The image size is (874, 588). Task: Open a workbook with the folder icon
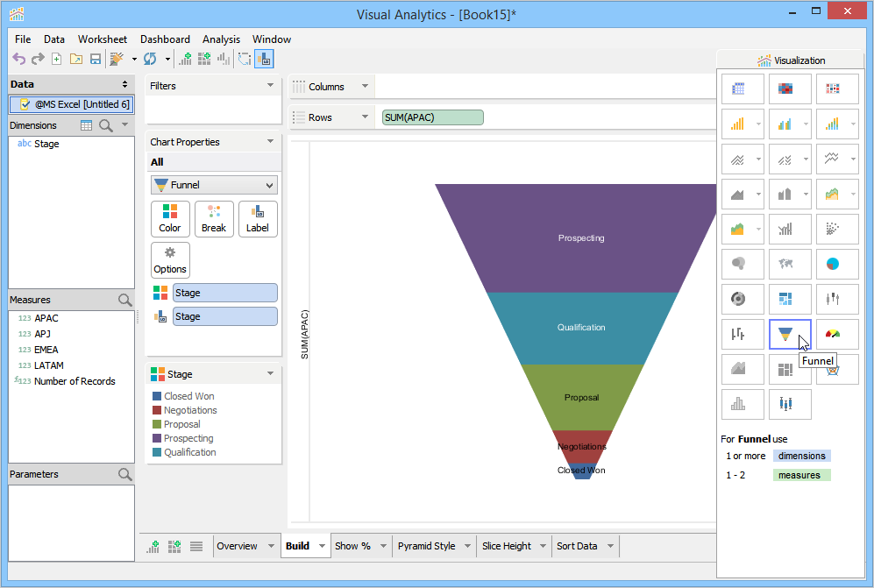(x=75, y=59)
